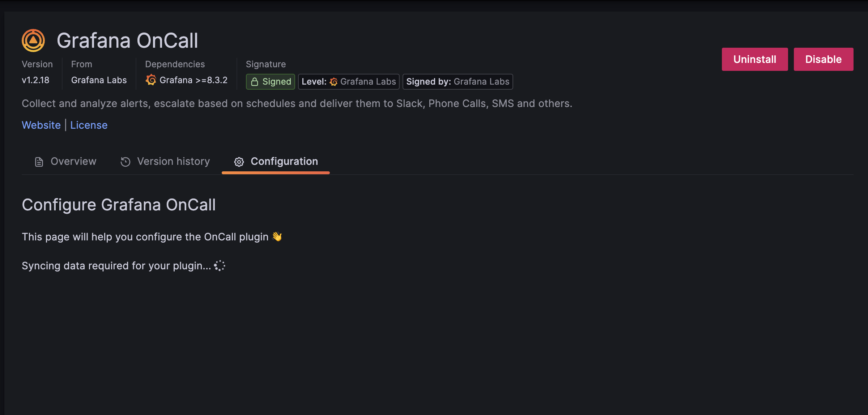Image resolution: width=868 pixels, height=415 pixels.
Task: Click the green Signed badge
Action: point(270,81)
